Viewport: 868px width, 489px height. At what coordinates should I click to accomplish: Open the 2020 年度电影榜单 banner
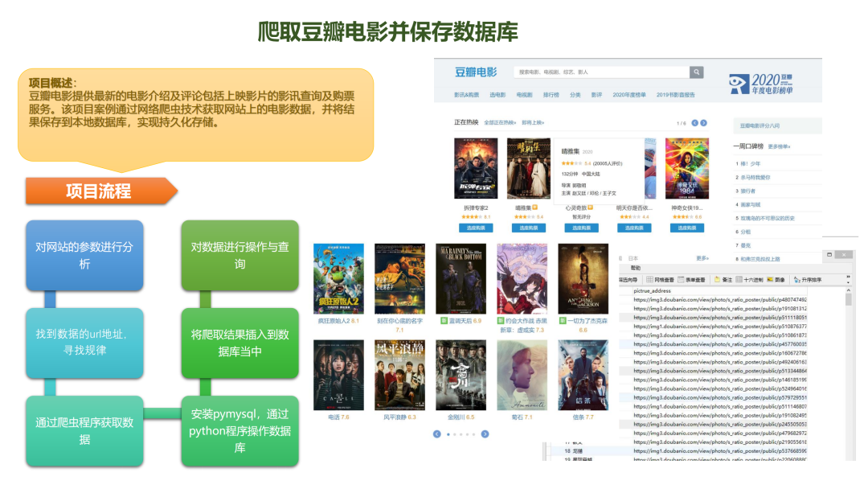tap(762, 84)
